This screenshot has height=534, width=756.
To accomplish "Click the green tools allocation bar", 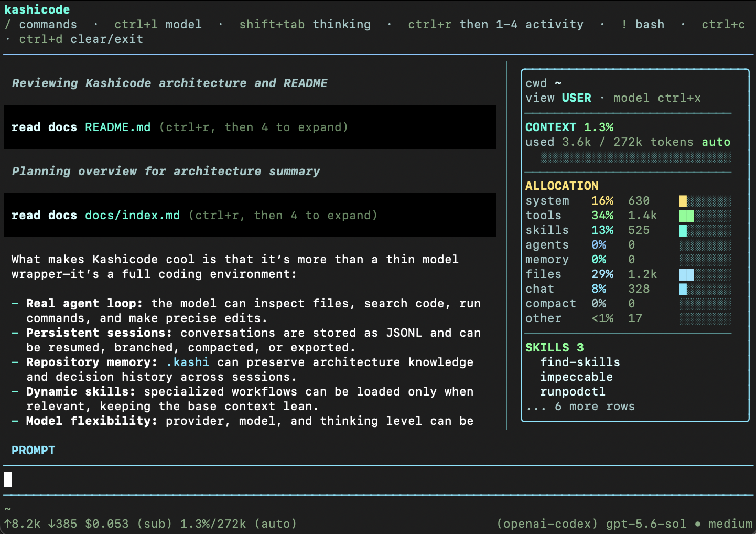I will coord(686,216).
